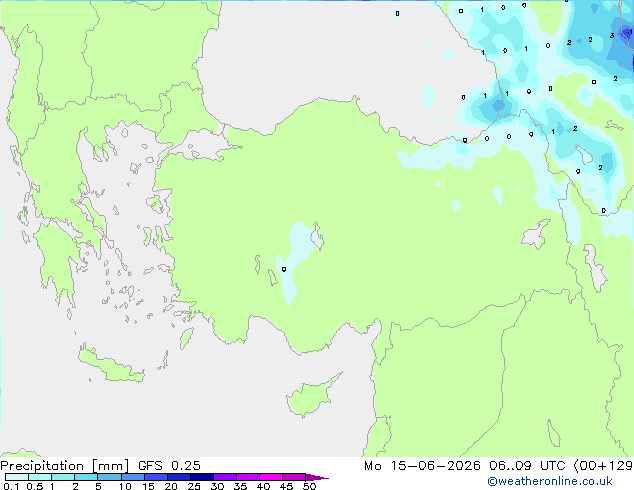Pick the 0.1 mm legend color swatch

pos(17,477)
